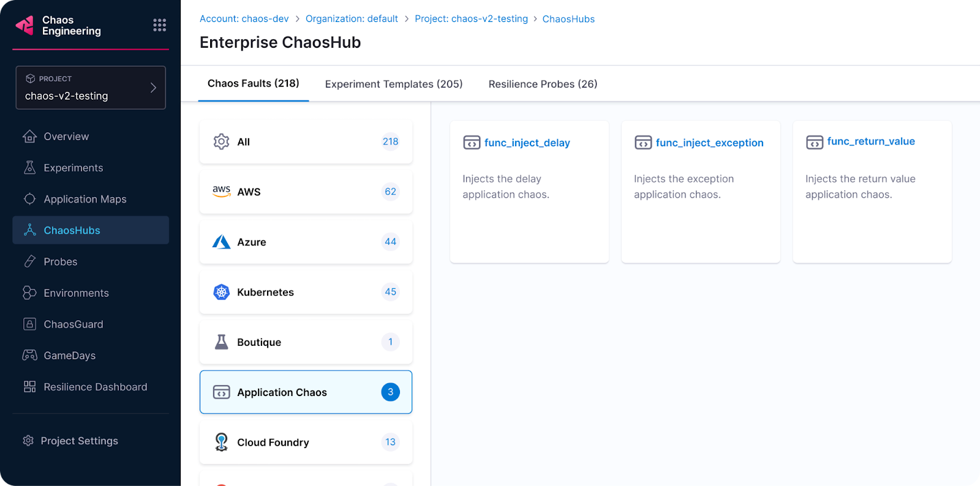Expand the project selector chevron
Image resolution: width=980 pixels, height=486 pixels.
153,88
